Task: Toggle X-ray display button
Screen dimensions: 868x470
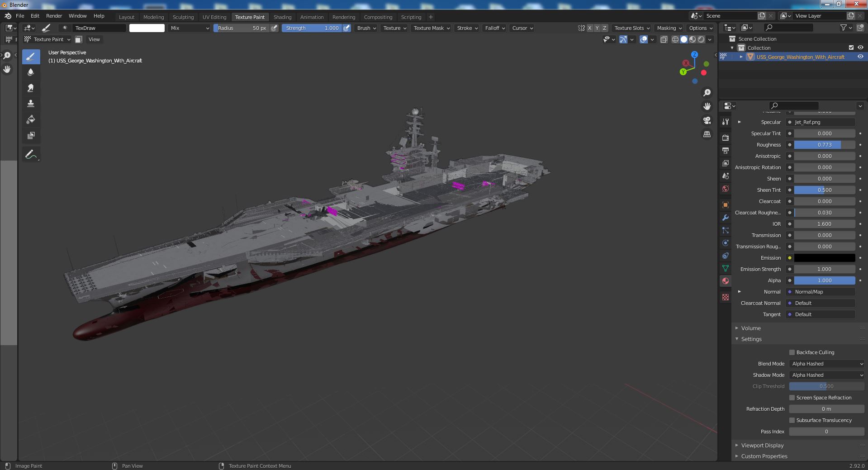Action: click(664, 39)
